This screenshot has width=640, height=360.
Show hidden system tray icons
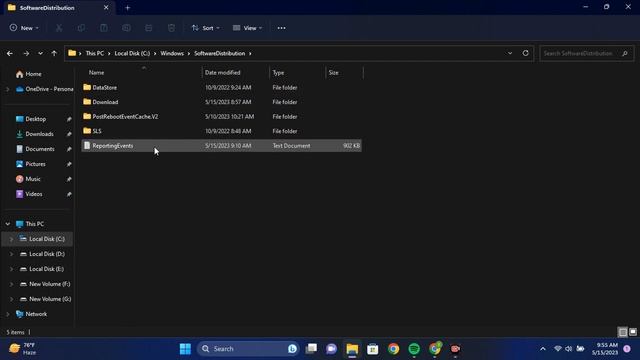pos(542,349)
